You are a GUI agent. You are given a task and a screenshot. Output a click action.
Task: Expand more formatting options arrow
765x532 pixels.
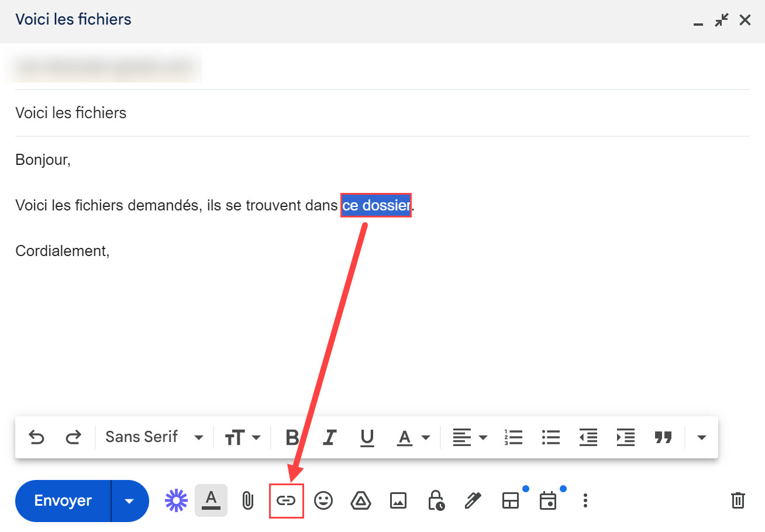pos(702,437)
